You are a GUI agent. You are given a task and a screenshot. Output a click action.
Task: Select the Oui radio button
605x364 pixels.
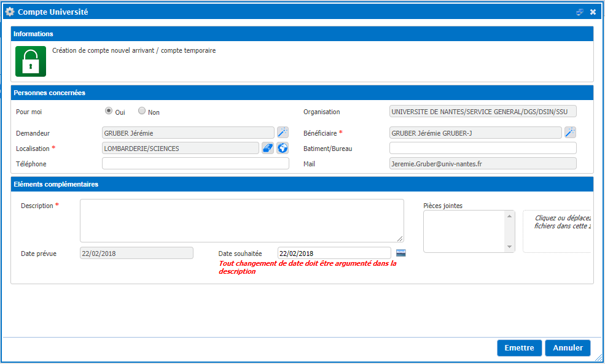(109, 111)
